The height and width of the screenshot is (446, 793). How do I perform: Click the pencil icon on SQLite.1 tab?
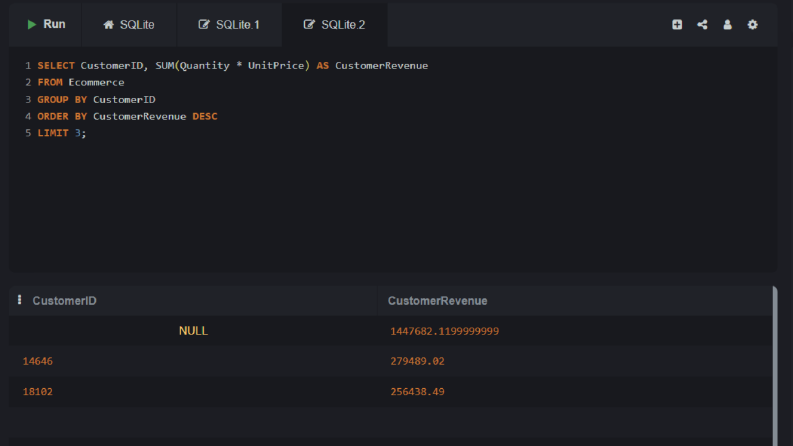tap(203, 24)
